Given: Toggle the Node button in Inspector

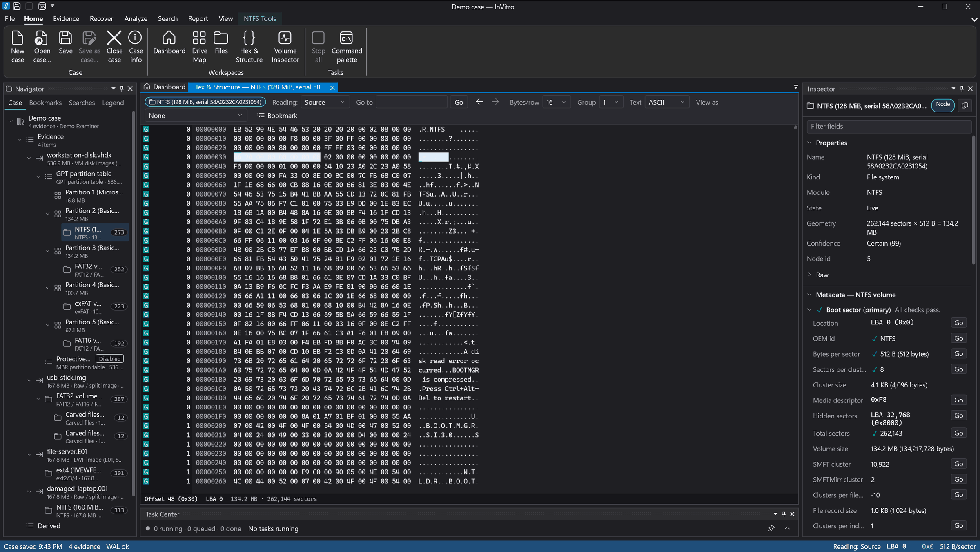Looking at the screenshot, I should 943,105.
